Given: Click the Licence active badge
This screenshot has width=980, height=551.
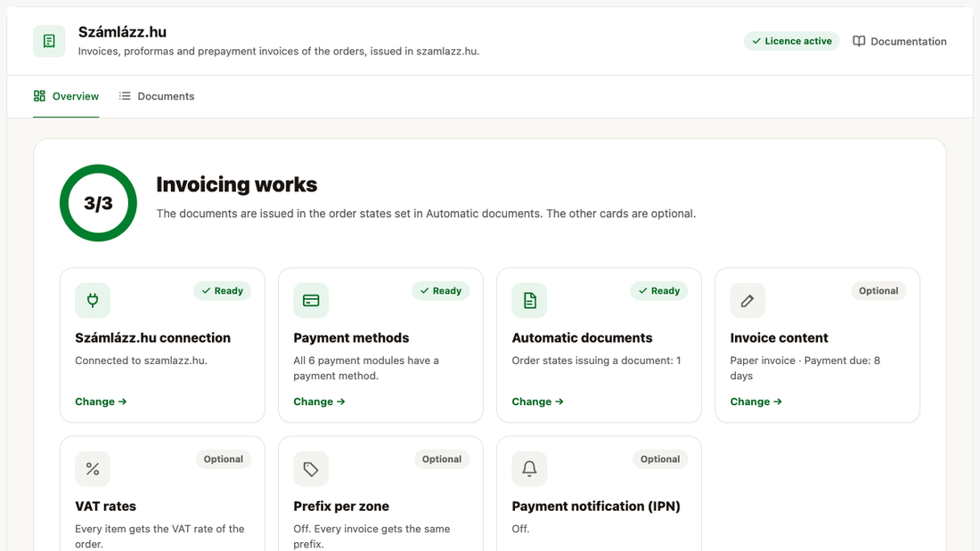Looking at the screenshot, I should pos(791,41).
